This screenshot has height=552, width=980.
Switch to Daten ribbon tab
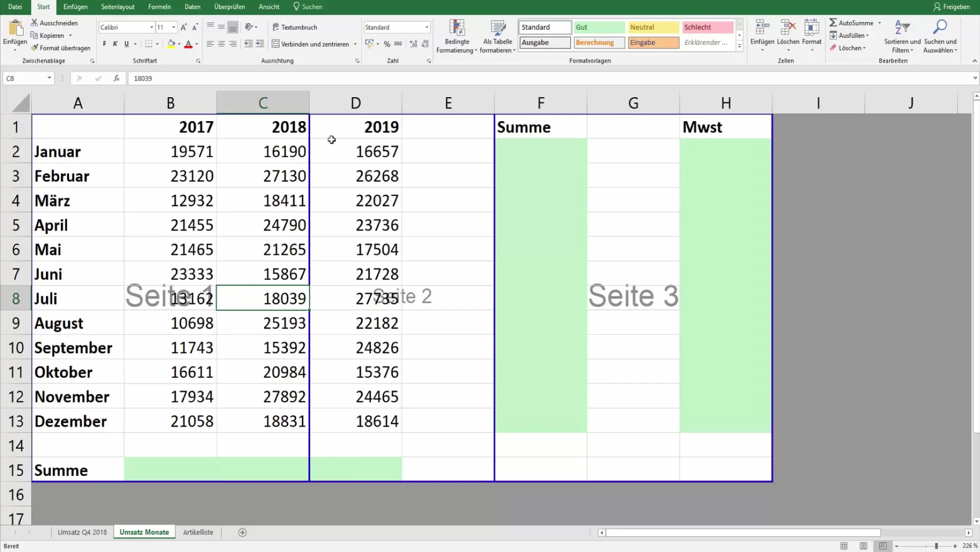click(x=192, y=7)
